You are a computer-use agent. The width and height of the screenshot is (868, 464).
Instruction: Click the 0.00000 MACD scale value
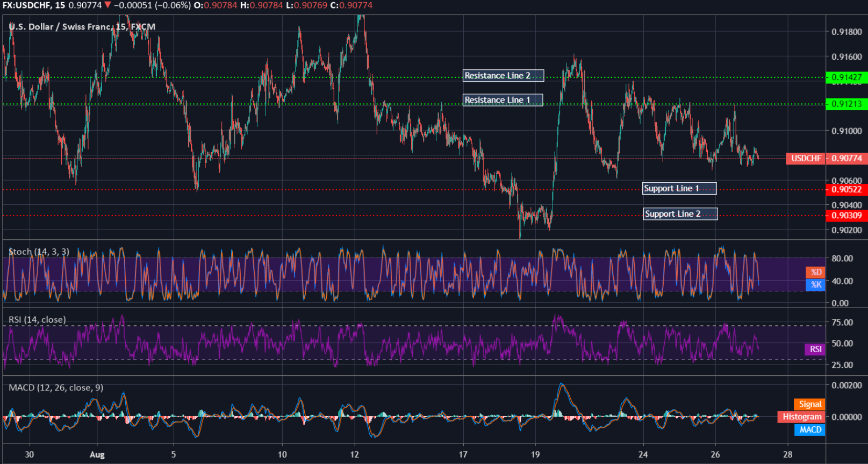point(847,417)
